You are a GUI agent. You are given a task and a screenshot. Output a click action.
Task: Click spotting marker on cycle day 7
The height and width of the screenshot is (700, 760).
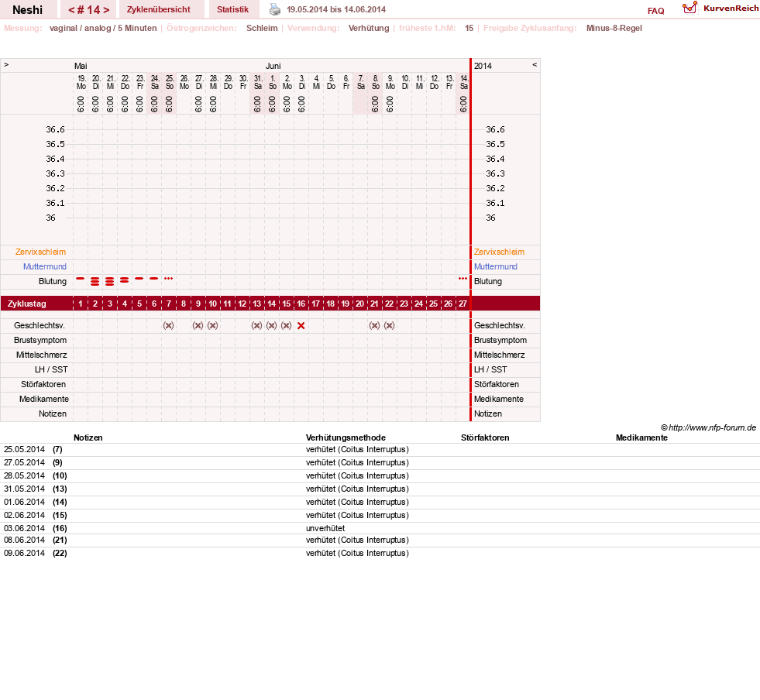pyautogui.click(x=168, y=279)
